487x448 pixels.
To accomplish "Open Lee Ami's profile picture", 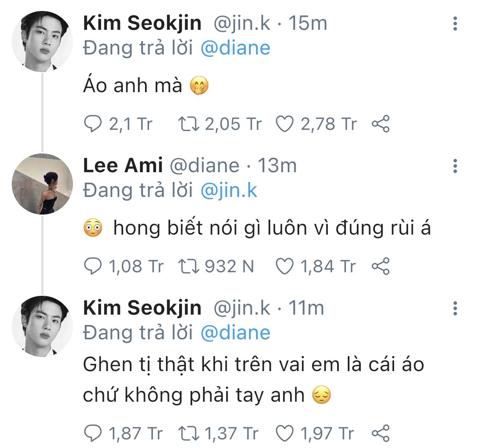I will 42,184.
